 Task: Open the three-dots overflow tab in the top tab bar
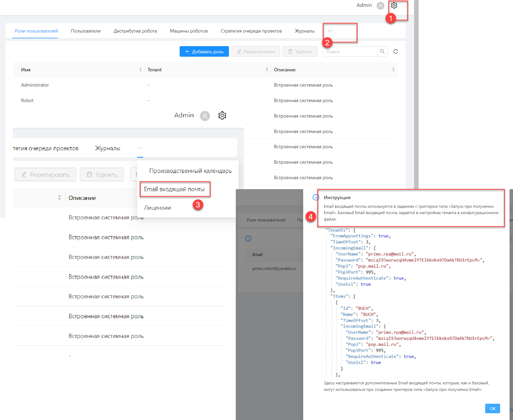click(330, 31)
